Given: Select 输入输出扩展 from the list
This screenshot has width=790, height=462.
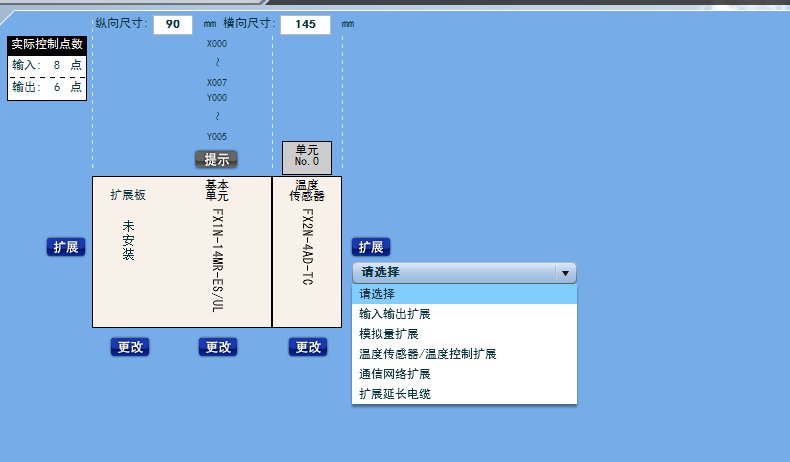Looking at the screenshot, I should coord(464,314).
